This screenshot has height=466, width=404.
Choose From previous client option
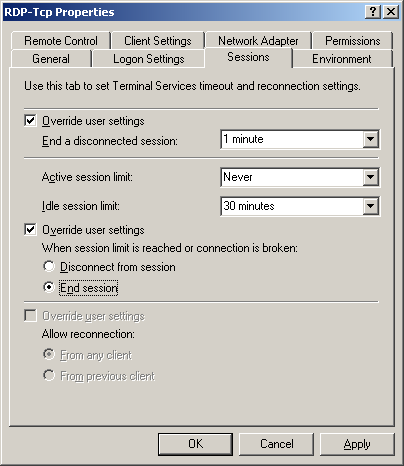[x=49, y=376]
